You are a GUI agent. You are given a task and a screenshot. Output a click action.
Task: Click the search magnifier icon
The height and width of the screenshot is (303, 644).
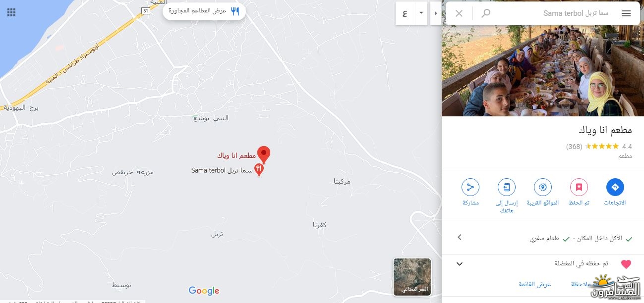coord(486,13)
